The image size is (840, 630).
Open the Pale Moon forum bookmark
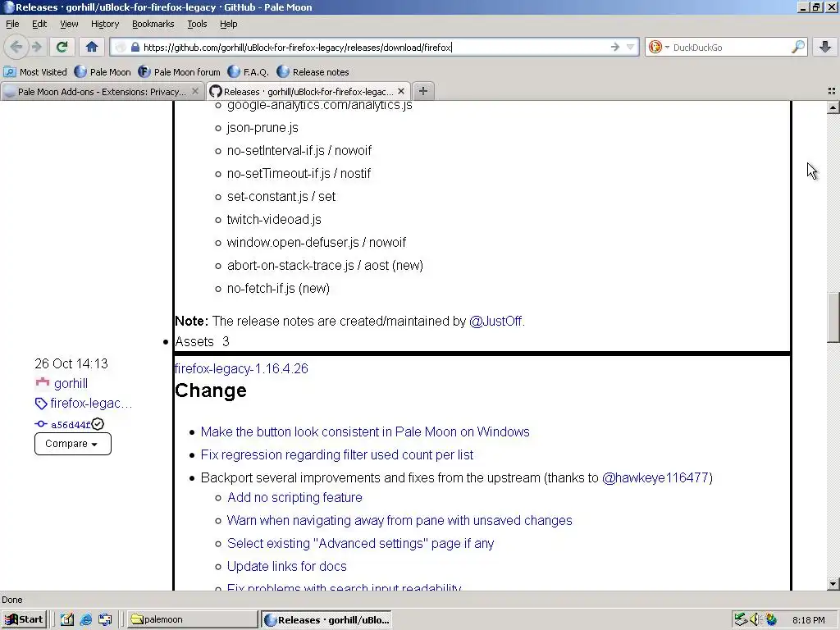coord(179,72)
